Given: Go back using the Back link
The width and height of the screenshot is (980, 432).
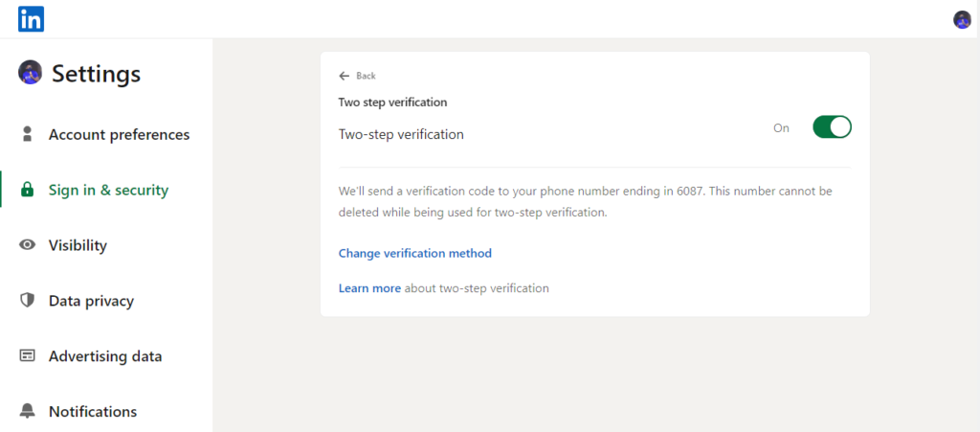Looking at the screenshot, I should pos(358,76).
